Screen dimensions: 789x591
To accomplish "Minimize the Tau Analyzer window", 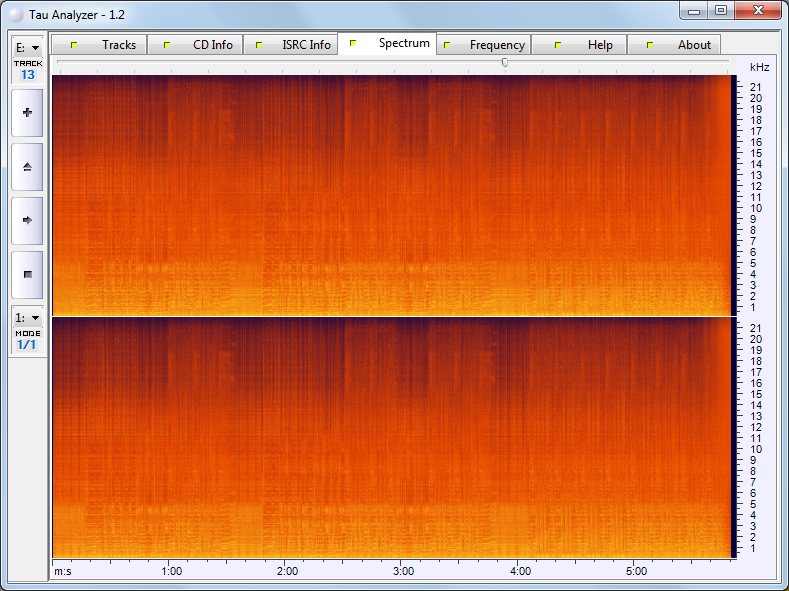I will 695,11.
